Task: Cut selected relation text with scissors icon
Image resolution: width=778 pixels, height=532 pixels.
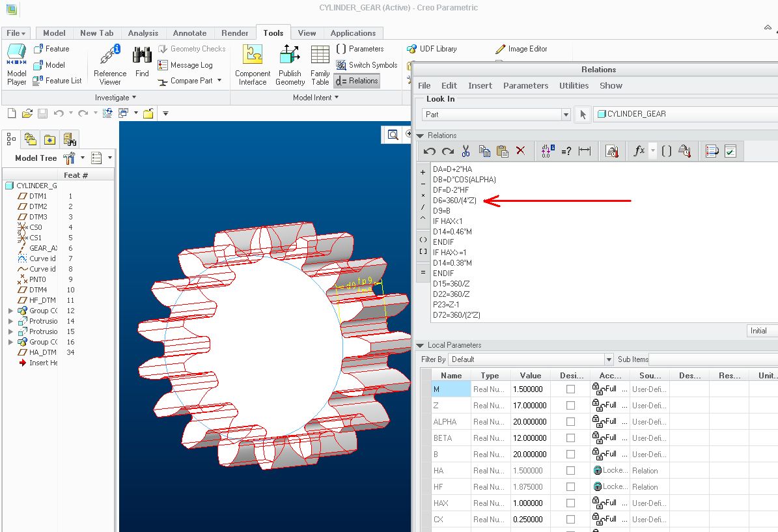Action: [465, 151]
